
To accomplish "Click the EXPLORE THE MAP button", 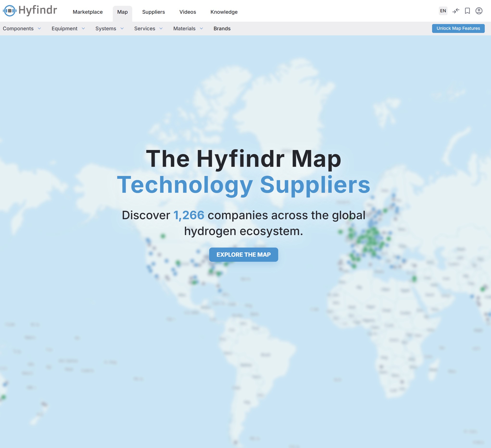I will tap(244, 255).
